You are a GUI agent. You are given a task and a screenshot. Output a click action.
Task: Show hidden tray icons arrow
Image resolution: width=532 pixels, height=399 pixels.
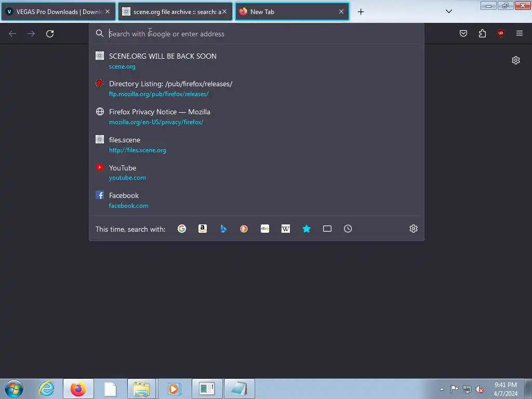coord(442,389)
